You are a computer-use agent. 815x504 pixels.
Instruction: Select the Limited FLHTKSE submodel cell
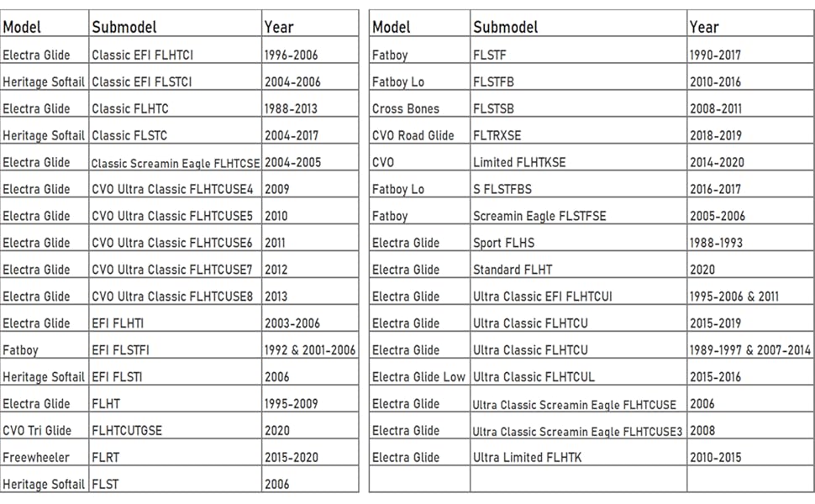[519, 163]
